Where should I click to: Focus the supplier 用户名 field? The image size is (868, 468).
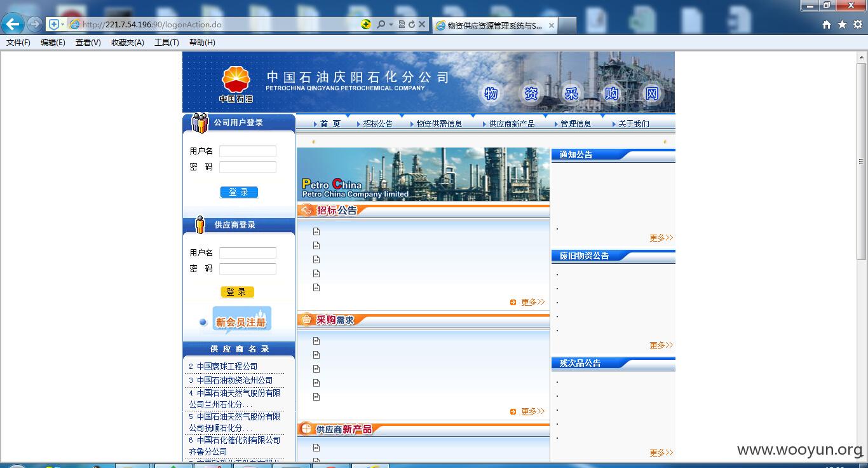(x=248, y=253)
